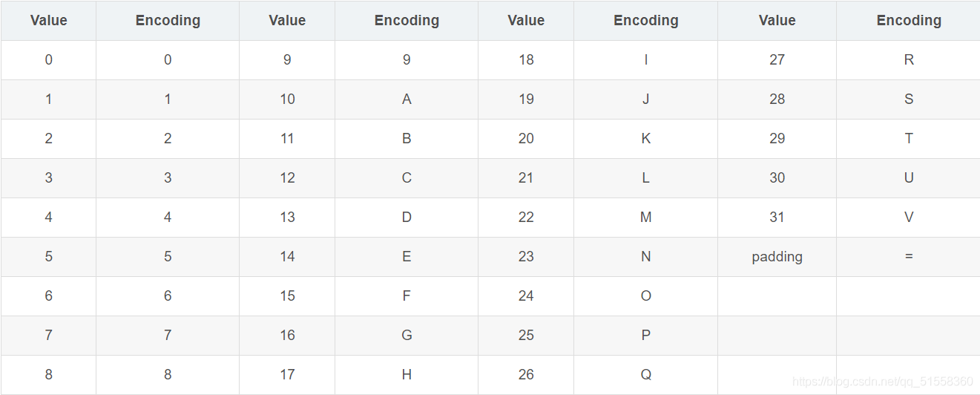The width and height of the screenshot is (980, 395).
Task: Click the cell with value 18
Action: tap(526, 60)
